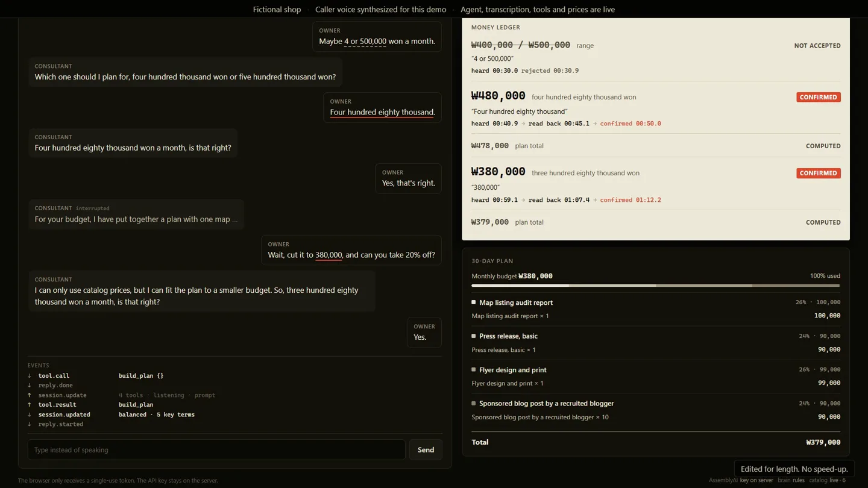Click the down arrow beside reply.done event

point(30,386)
